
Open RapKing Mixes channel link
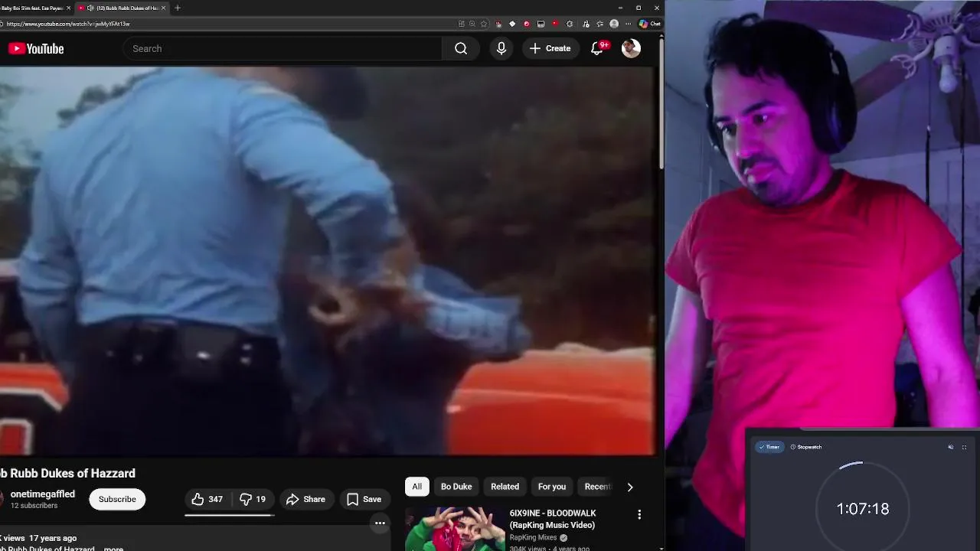point(534,538)
